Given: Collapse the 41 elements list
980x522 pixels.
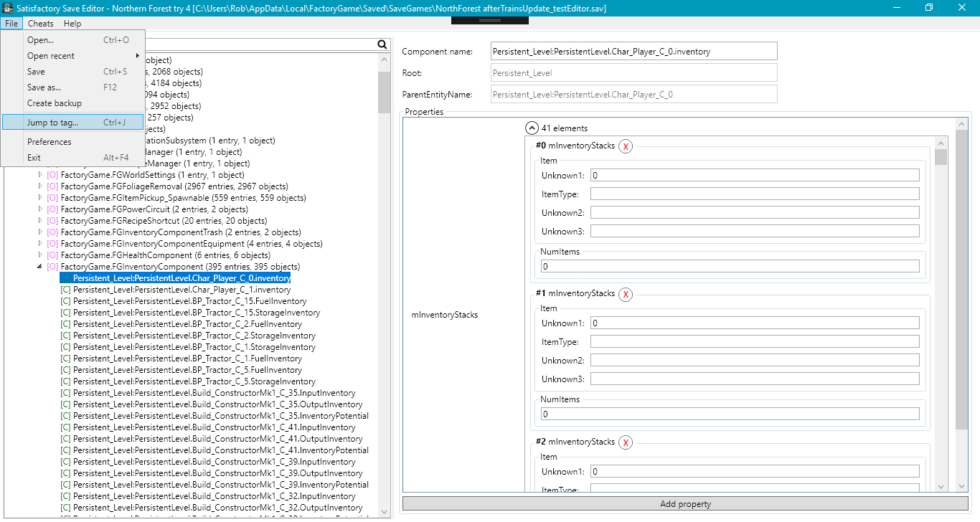Looking at the screenshot, I should click(532, 128).
